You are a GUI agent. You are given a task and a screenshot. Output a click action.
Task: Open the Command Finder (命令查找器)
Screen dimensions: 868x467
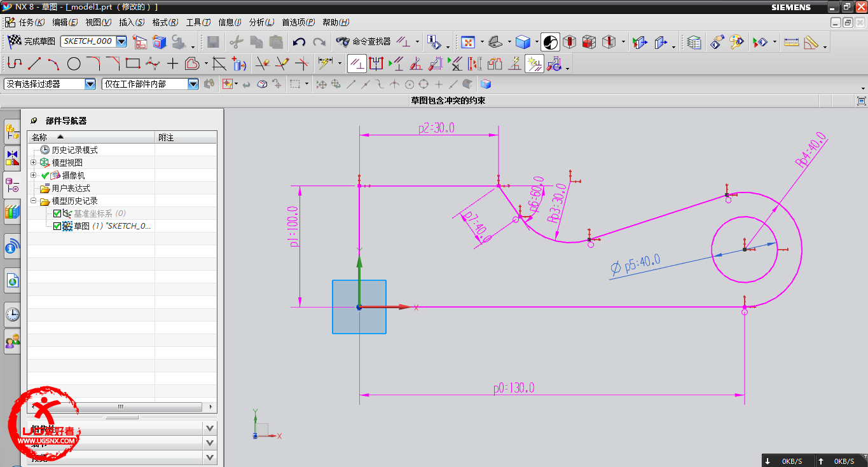pos(363,42)
